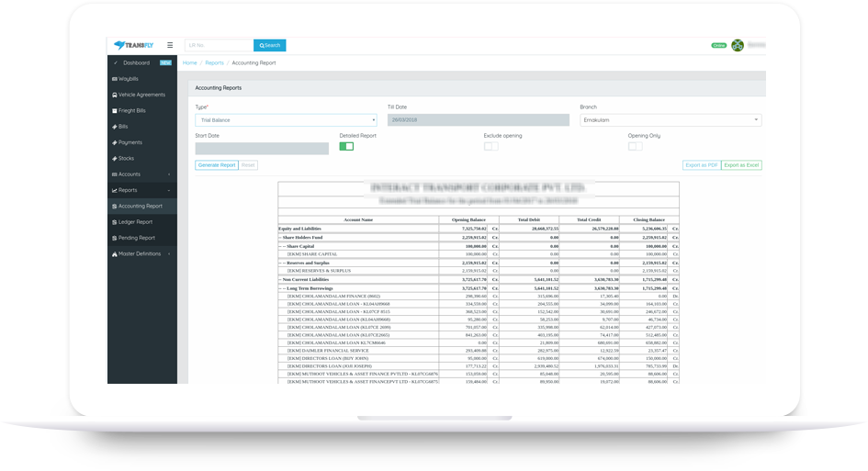Click the Generate Report button

click(x=216, y=165)
